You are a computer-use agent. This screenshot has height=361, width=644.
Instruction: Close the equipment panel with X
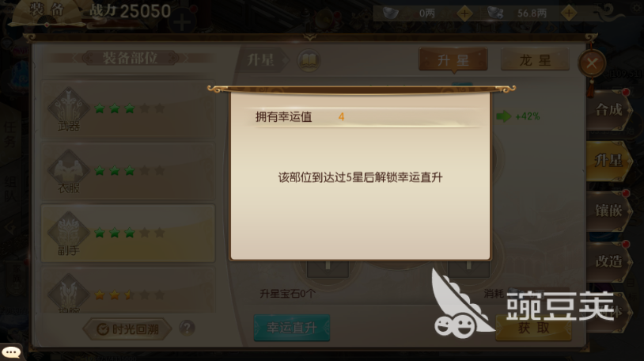click(592, 63)
